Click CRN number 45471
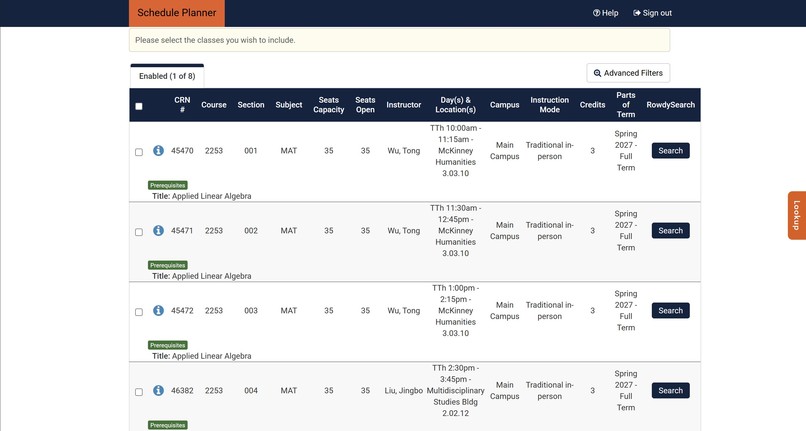The image size is (806, 431). click(182, 230)
